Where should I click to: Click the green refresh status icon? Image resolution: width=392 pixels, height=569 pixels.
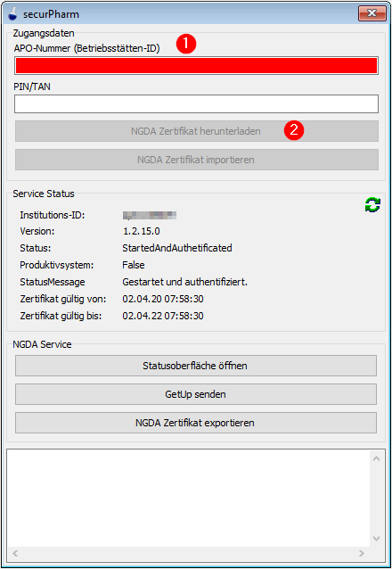click(x=372, y=204)
